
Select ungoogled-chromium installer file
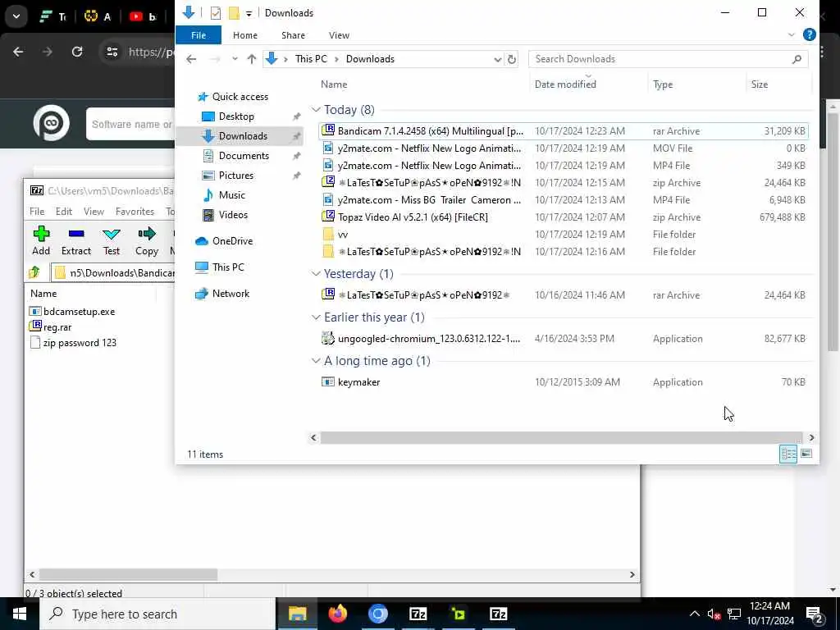563,339
